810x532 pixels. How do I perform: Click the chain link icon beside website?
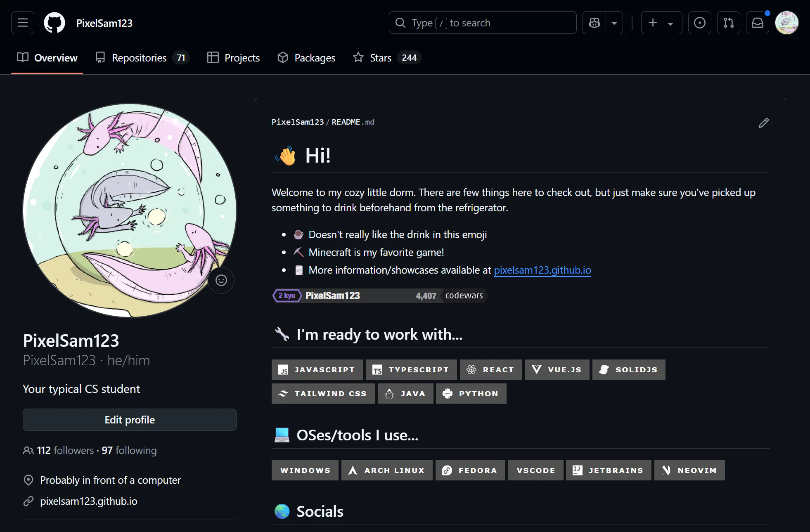click(28, 501)
